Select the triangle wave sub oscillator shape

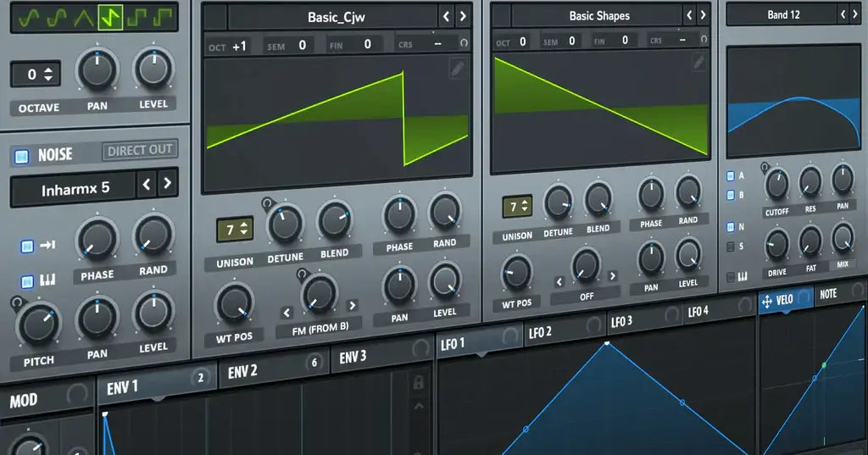pos(84,16)
